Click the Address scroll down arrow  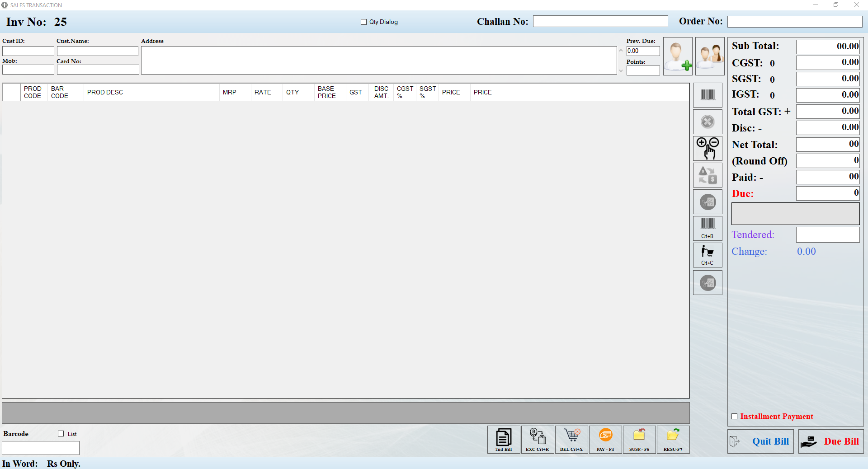click(x=621, y=71)
